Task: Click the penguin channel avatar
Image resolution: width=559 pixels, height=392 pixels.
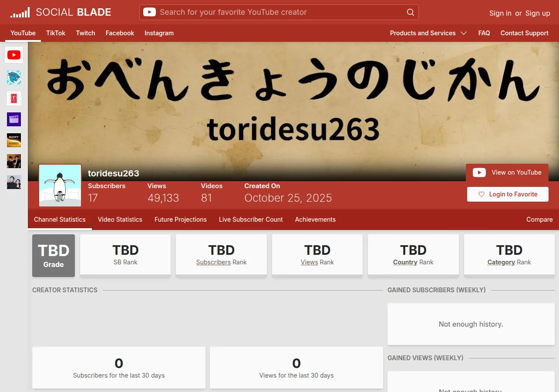Action: click(60, 186)
